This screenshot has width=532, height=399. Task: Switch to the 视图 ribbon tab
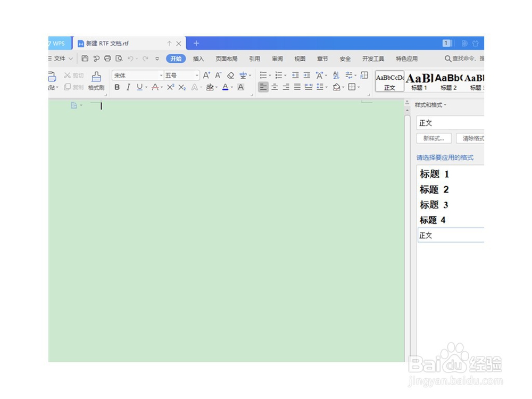[300, 59]
